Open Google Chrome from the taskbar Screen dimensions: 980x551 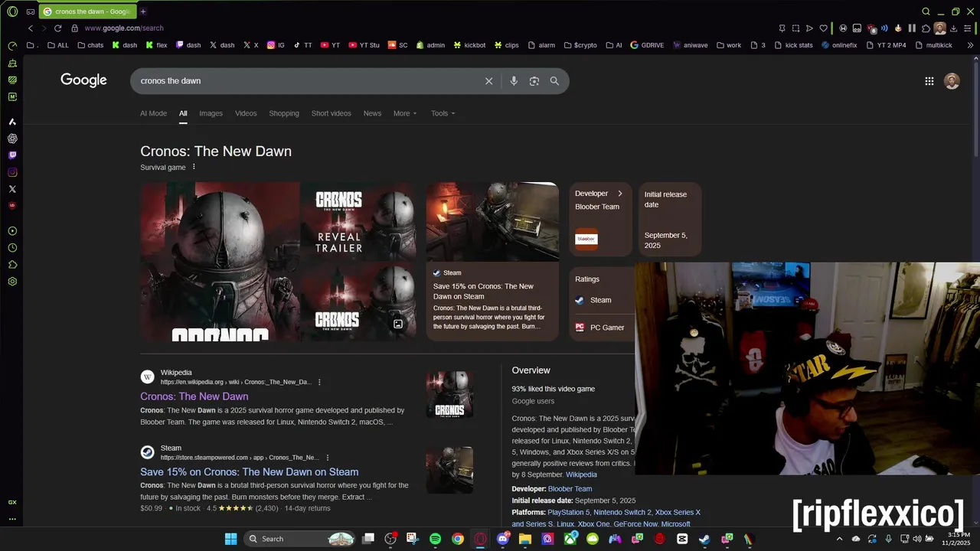click(x=457, y=539)
